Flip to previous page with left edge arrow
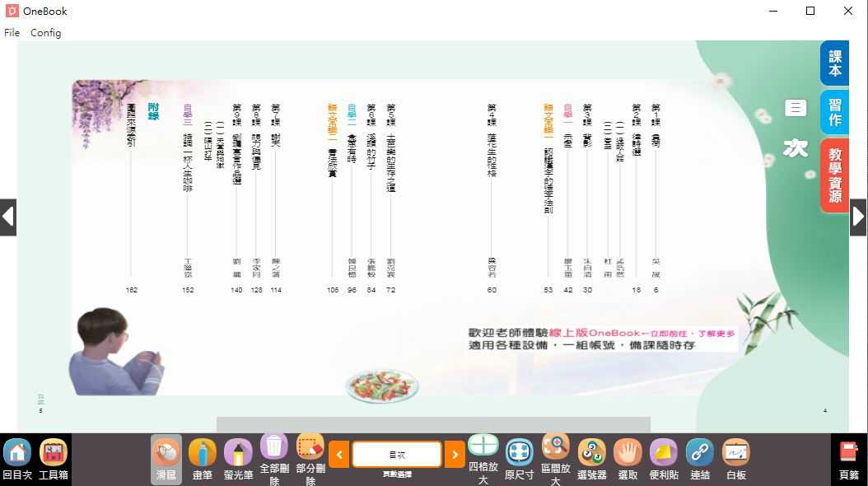868x486 pixels. point(7,217)
